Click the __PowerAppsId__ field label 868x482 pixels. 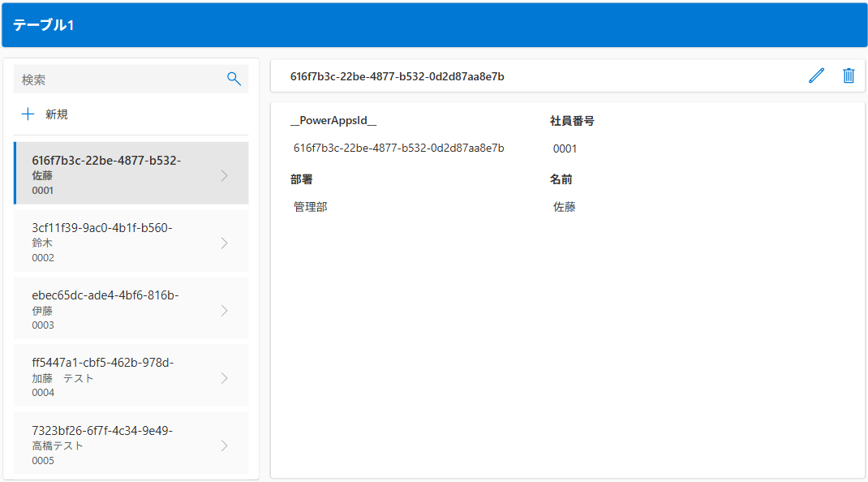333,121
